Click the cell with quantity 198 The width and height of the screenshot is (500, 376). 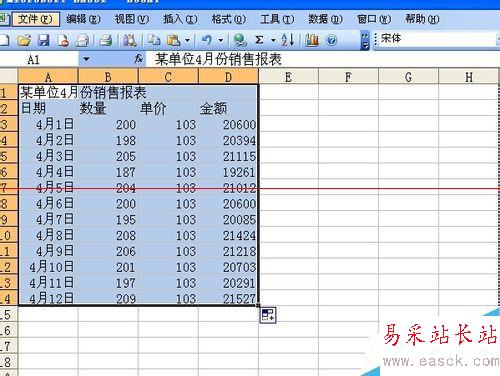108,140
